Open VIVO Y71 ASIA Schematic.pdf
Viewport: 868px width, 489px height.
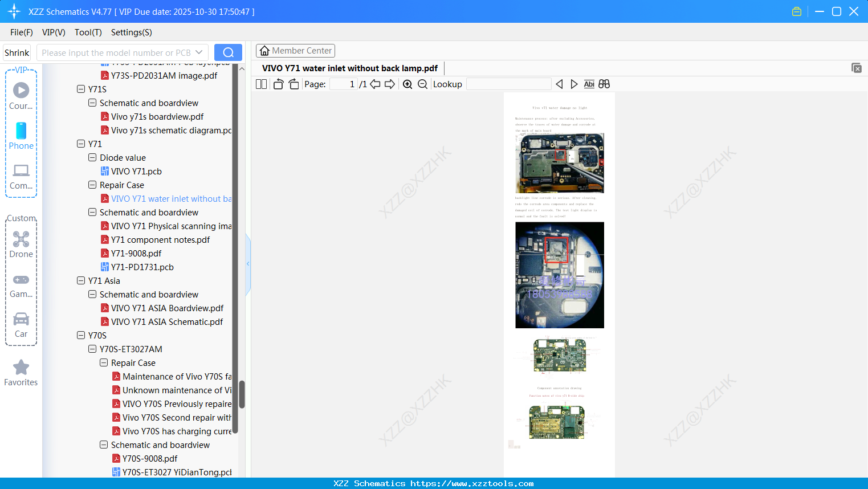[x=162, y=321]
